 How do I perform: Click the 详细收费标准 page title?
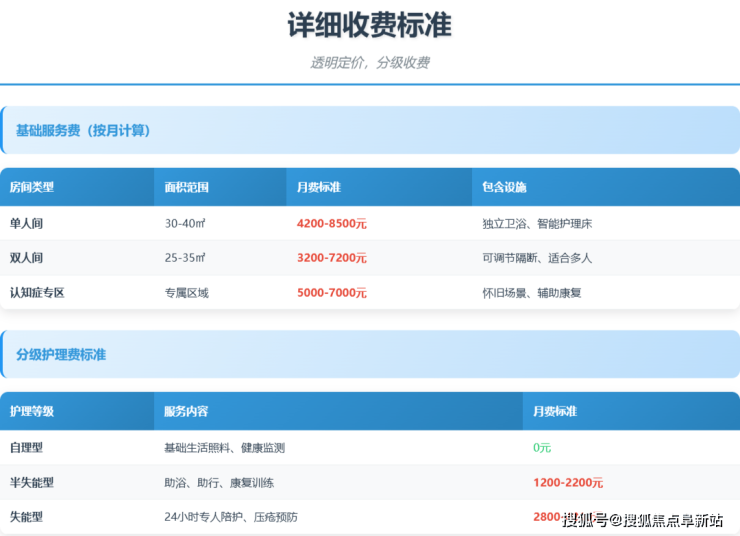[369, 25]
